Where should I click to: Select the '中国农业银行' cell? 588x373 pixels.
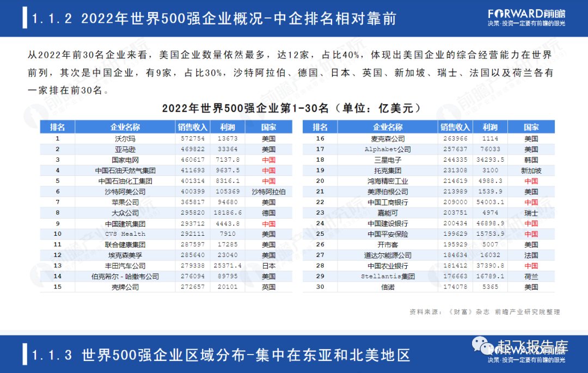(388, 266)
